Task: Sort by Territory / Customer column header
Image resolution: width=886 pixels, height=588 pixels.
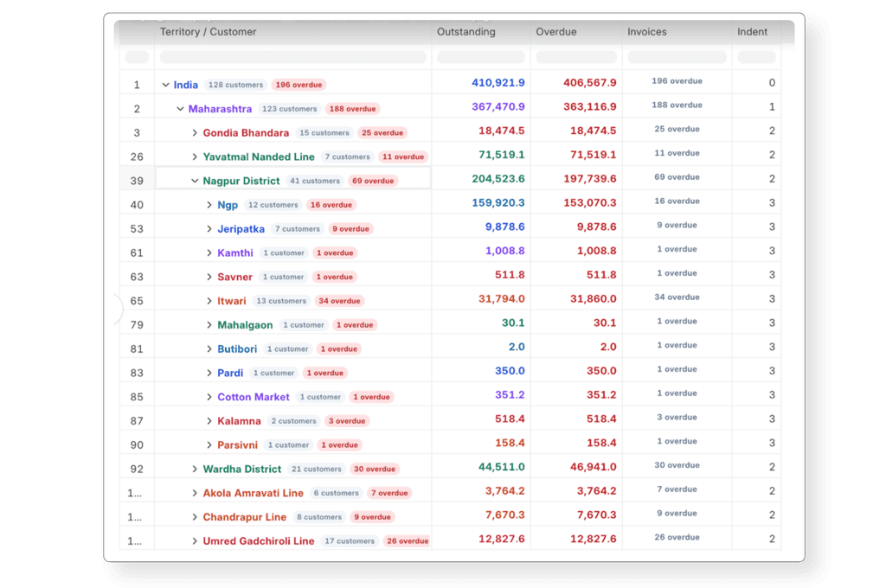Action: click(x=208, y=32)
